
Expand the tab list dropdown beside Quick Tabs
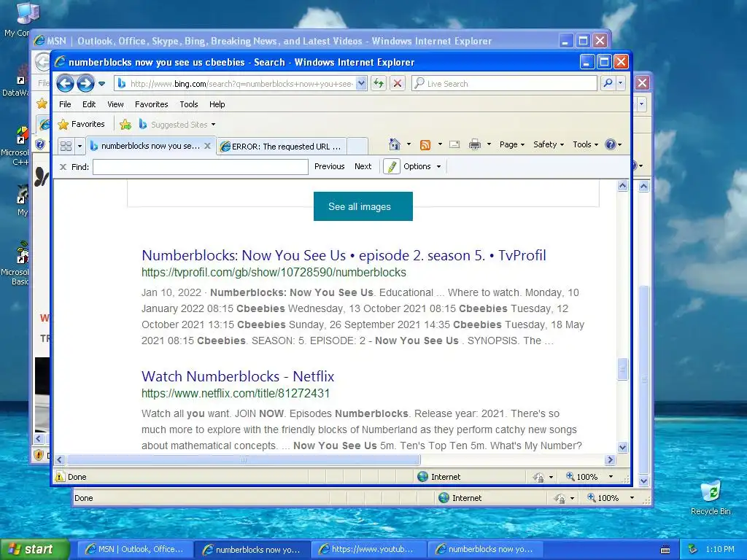pyautogui.click(x=80, y=146)
